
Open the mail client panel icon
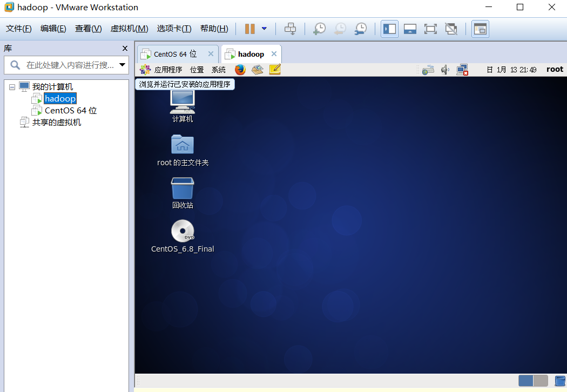click(258, 70)
